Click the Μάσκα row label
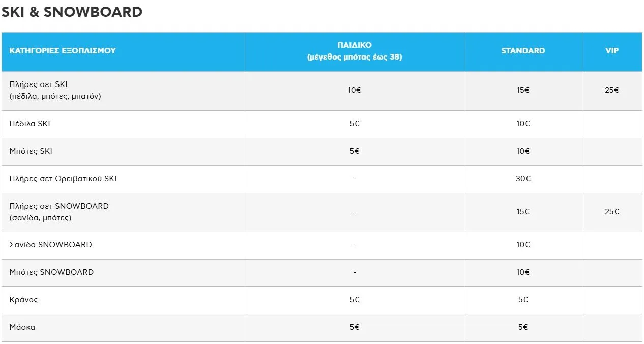 coord(22,327)
